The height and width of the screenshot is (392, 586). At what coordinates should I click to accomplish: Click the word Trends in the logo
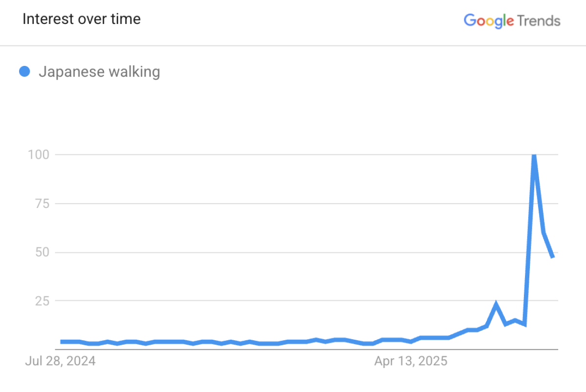point(539,21)
